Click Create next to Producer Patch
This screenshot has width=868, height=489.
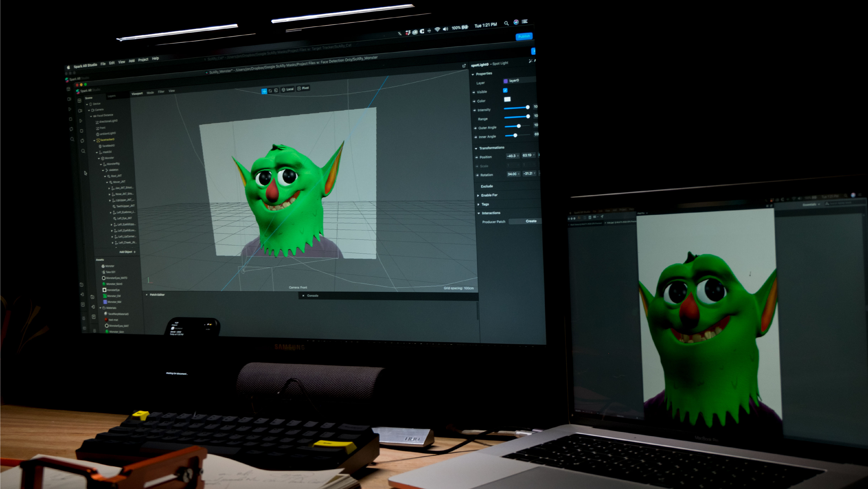(x=531, y=221)
